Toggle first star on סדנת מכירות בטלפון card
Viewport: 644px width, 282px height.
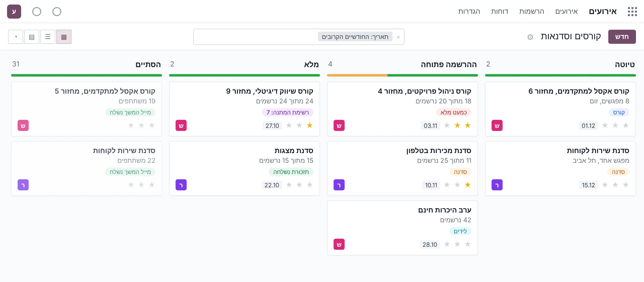(468, 185)
